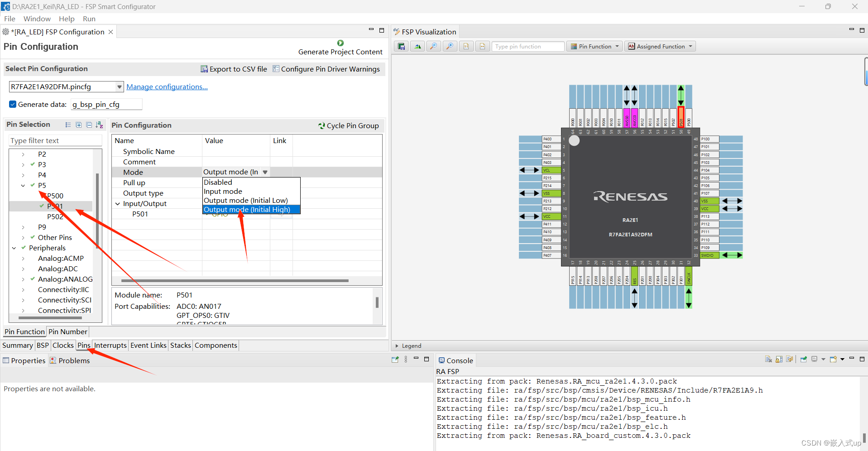The height and width of the screenshot is (451, 868).
Task: Expand the P3 port node
Action: click(x=23, y=165)
